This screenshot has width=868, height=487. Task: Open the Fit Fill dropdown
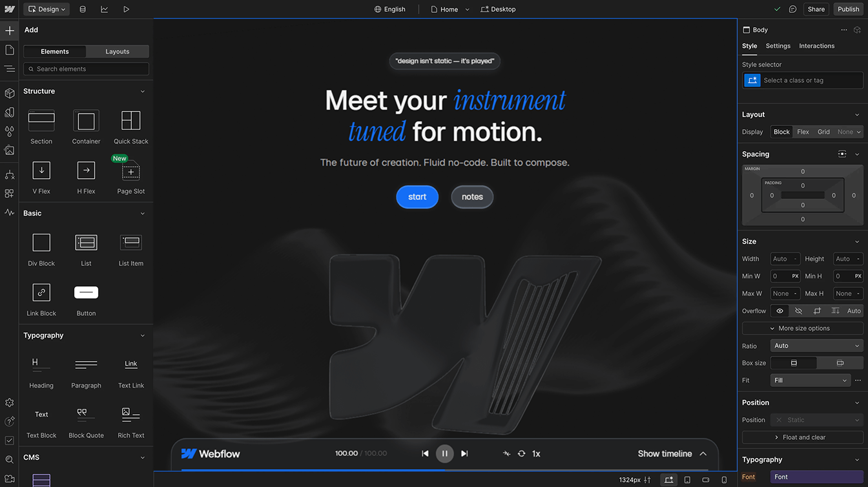[x=810, y=380]
